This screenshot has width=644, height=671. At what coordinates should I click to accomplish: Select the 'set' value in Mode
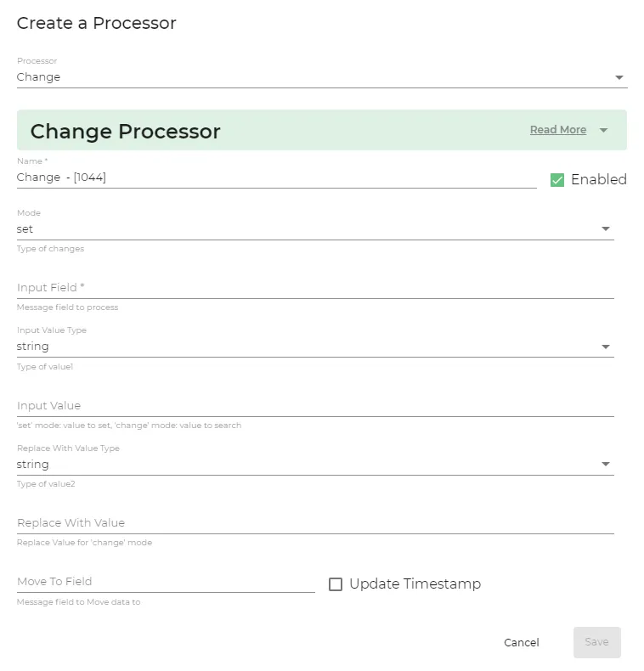25,229
